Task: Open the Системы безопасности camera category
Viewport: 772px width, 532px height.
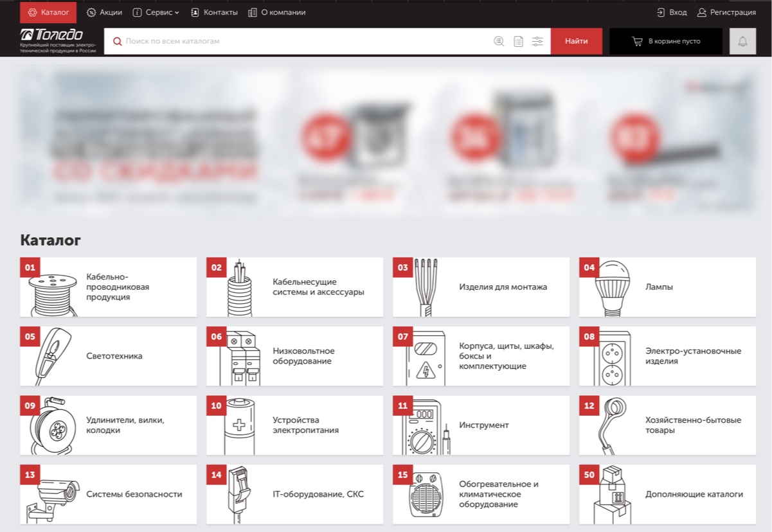Action: coord(108,494)
